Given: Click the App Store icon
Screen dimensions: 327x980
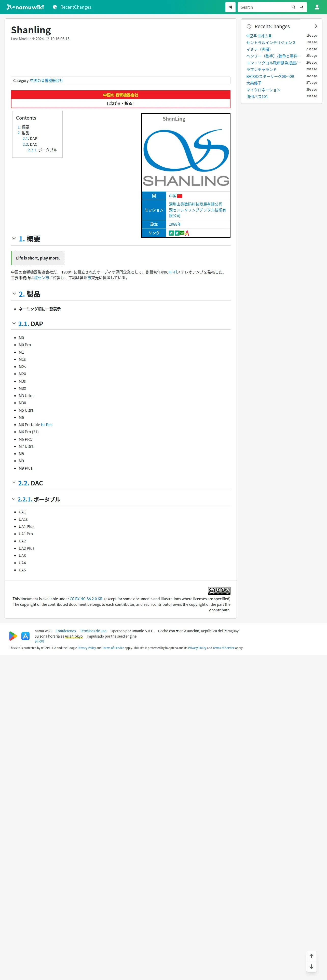Looking at the screenshot, I should 25,636.
